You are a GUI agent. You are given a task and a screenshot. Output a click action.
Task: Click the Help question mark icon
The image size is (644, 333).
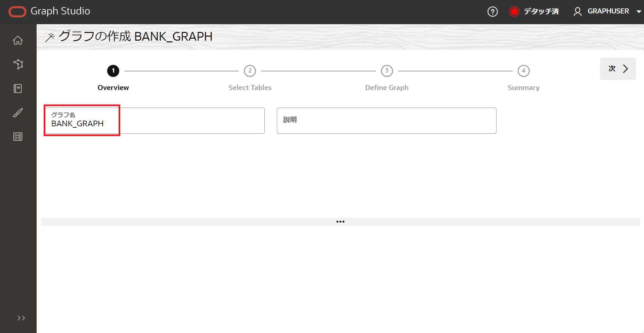492,12
